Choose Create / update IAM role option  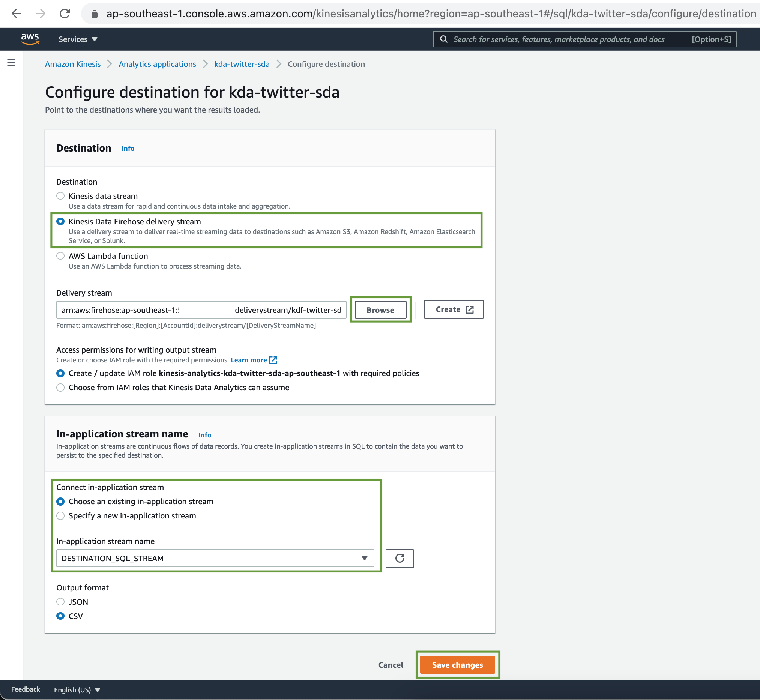[60, 373]
